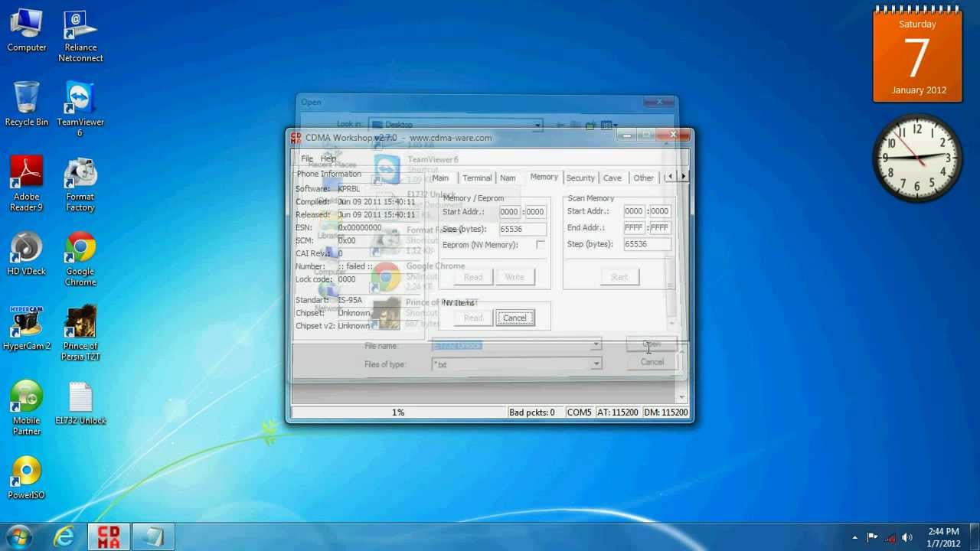Image resolution: width=980 pixels, height=551 pixels.
Task: Select Prince of Persia T2T shortcut
Action: pyautogui.click(x=80, y=334)
